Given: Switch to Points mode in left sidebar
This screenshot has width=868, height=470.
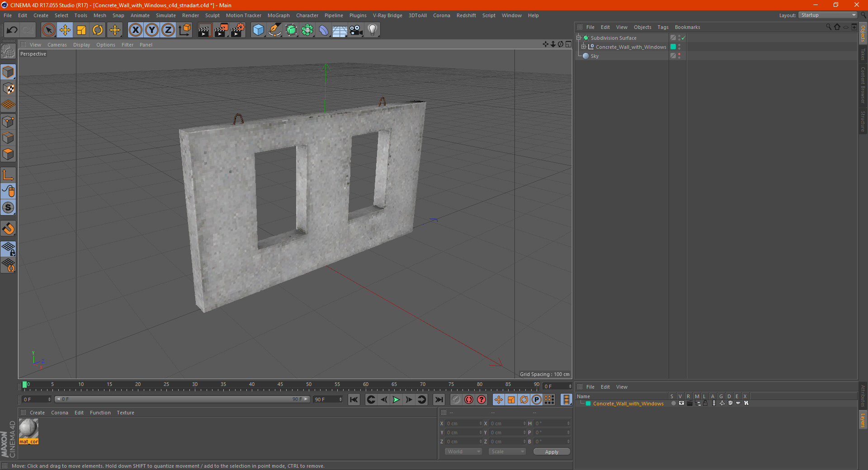Looking at the screenshot, I should (x=8, y=121).
